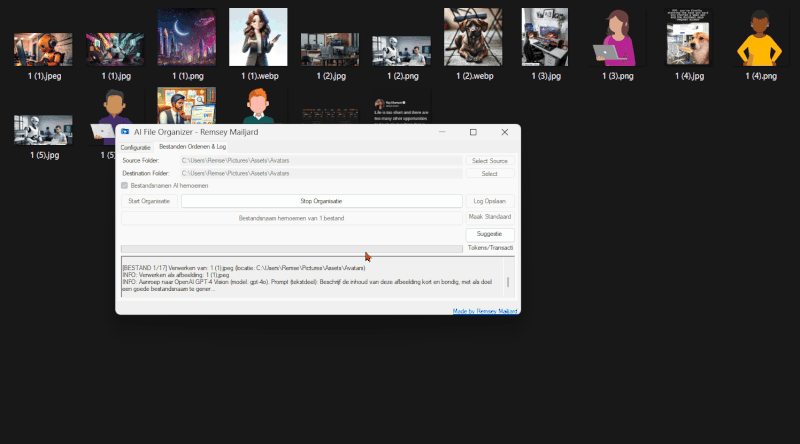The width and height of the screenshot is (800, 444).
Task: Select the 1 (1).png night city moon image
Action: point(186,38)
